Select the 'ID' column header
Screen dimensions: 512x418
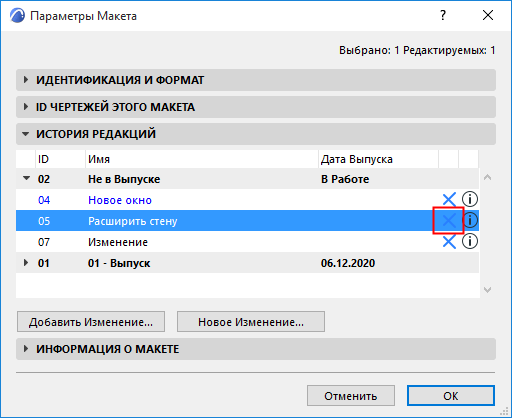(60, 159)
